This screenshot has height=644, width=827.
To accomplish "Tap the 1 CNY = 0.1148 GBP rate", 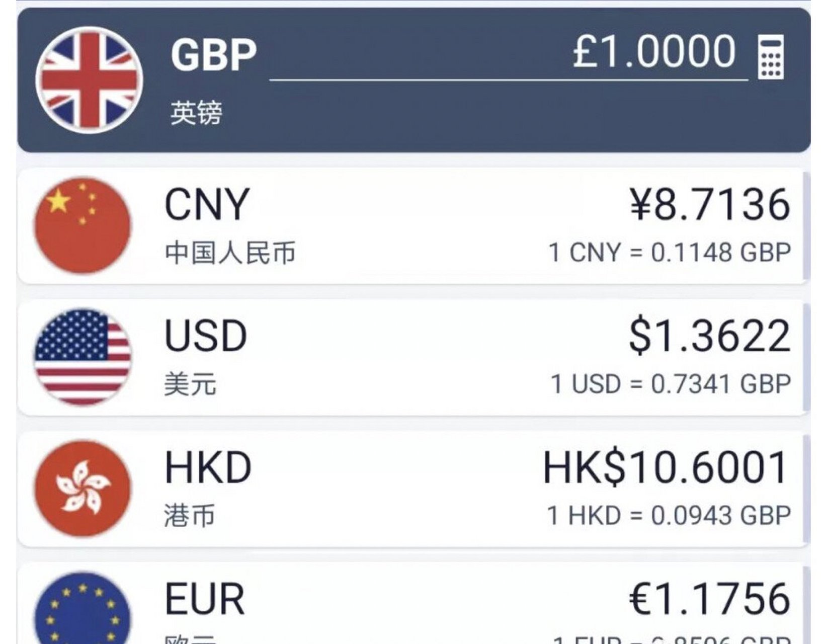I will click(670, 253).
